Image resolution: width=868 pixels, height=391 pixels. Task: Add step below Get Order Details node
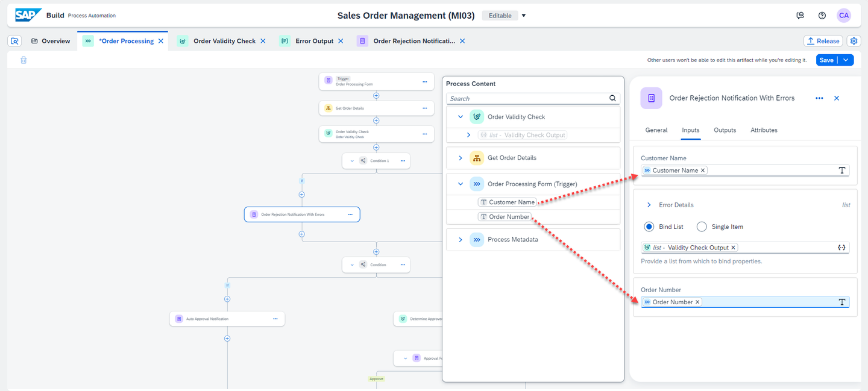pos(376,120)
